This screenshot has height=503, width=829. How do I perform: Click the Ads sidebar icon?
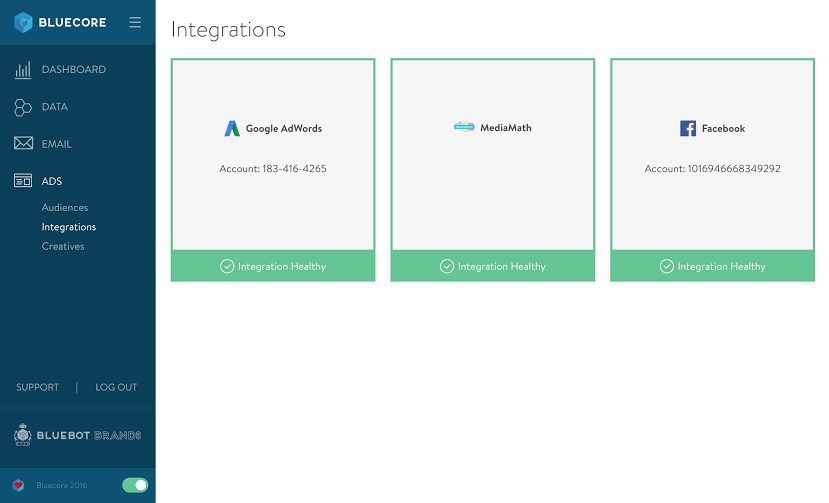(23, 181)
